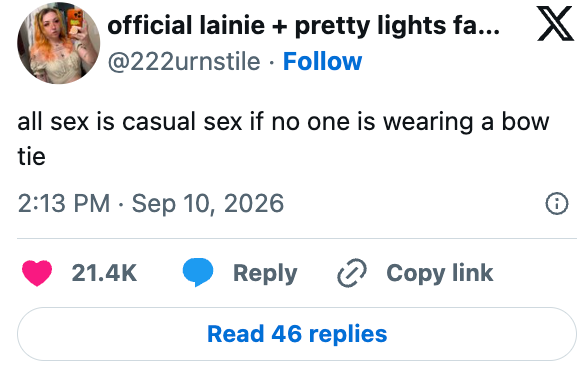Click the blue reply speech bubble icon

pyautogui.click(x=198, y=272)
